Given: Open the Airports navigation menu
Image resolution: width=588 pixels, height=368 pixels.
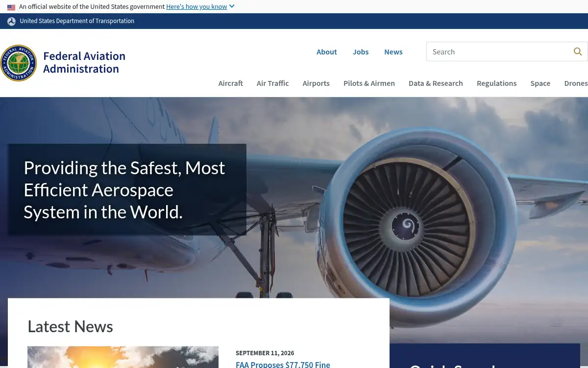Looking at the screenshot, I should [x=316, y=83].
